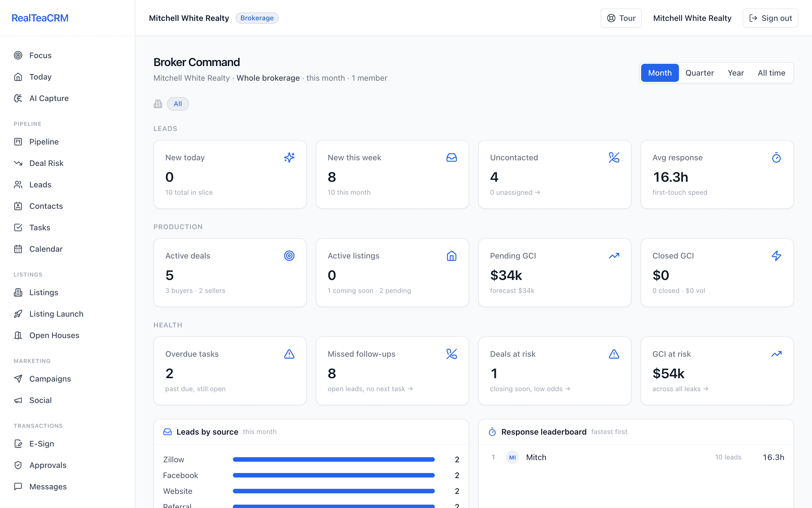Click the timer icon on Avg response card
Screen dimensions: 812x508
[776, 157]
